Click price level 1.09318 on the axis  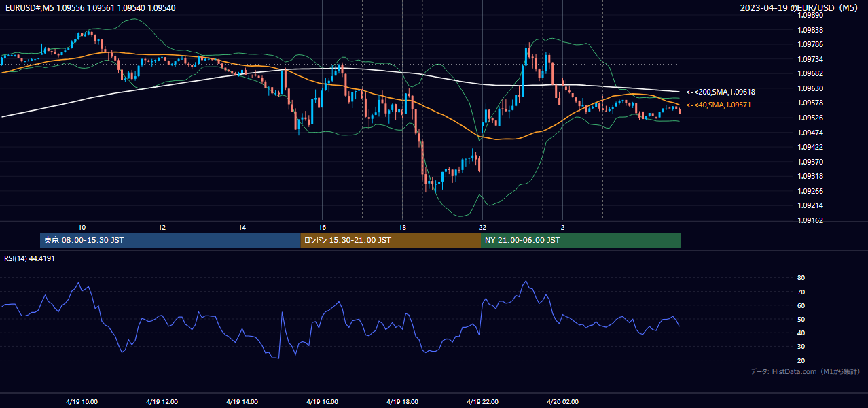tap(810, 176)
